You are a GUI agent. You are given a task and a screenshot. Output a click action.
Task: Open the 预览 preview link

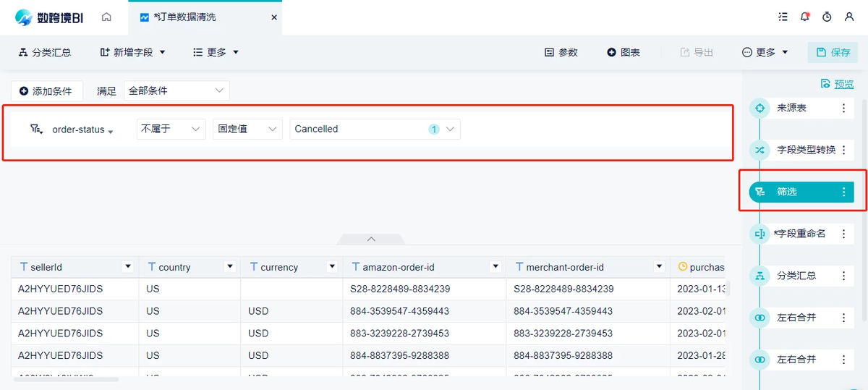pos(837,84)
